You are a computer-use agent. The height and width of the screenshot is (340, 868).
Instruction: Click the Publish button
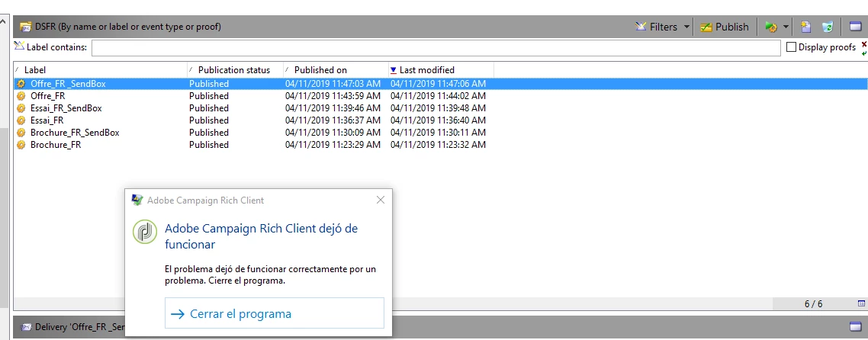(x=724, y=27)
